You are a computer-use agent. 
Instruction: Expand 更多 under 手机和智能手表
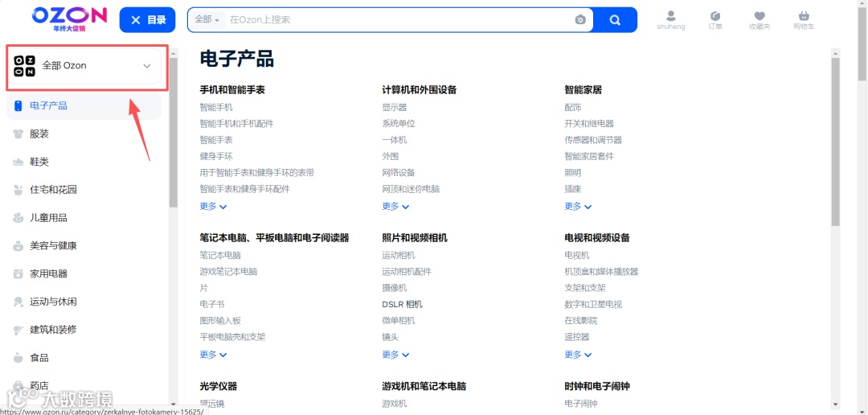tap(213, 206)
